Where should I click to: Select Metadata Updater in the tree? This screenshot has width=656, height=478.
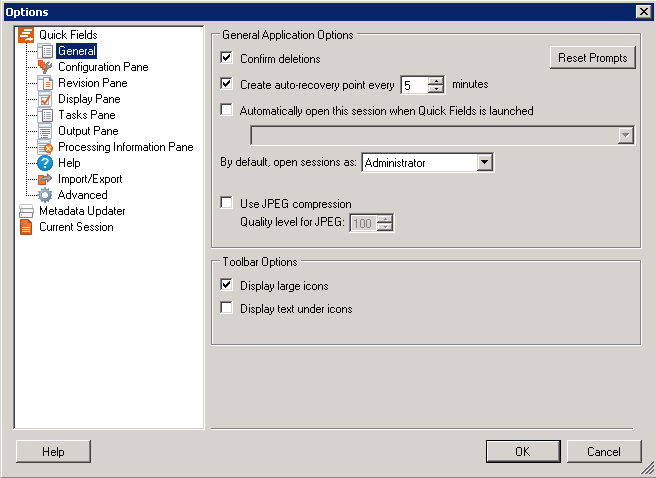[x=82, y=211]
